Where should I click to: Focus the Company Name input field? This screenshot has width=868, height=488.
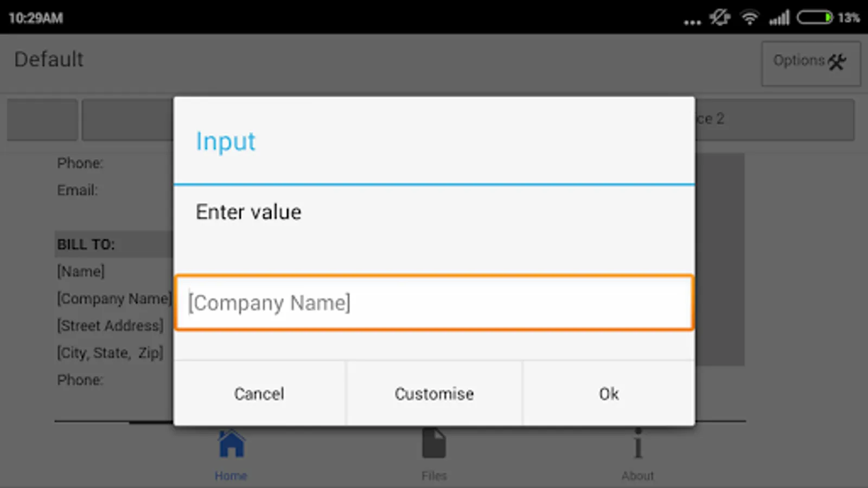pyautogui.click(x=434, y=303)
